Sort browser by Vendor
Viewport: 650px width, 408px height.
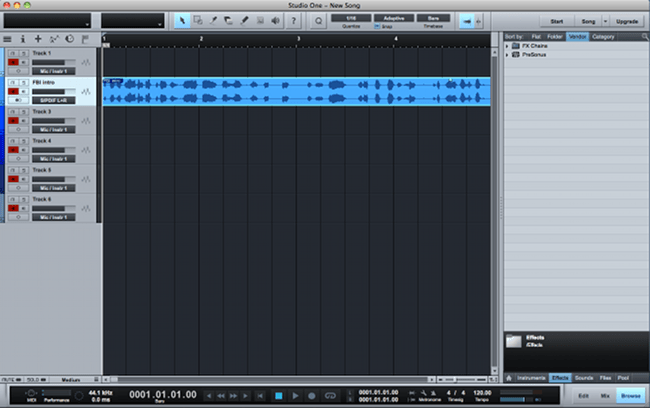[x=577, y=37]
